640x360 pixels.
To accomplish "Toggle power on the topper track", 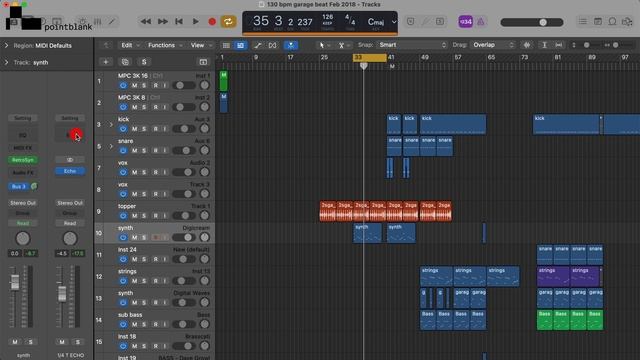I will 123,216.
